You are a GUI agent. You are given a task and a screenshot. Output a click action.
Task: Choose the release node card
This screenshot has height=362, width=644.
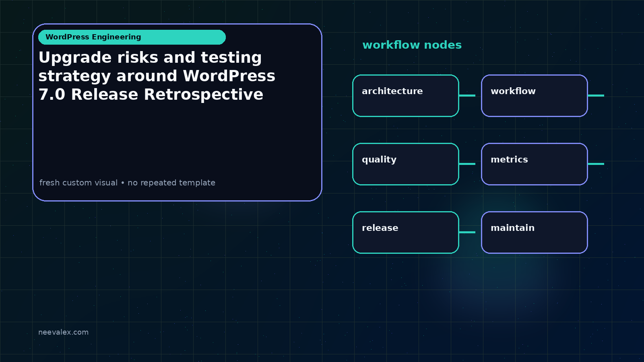point(406,232)
